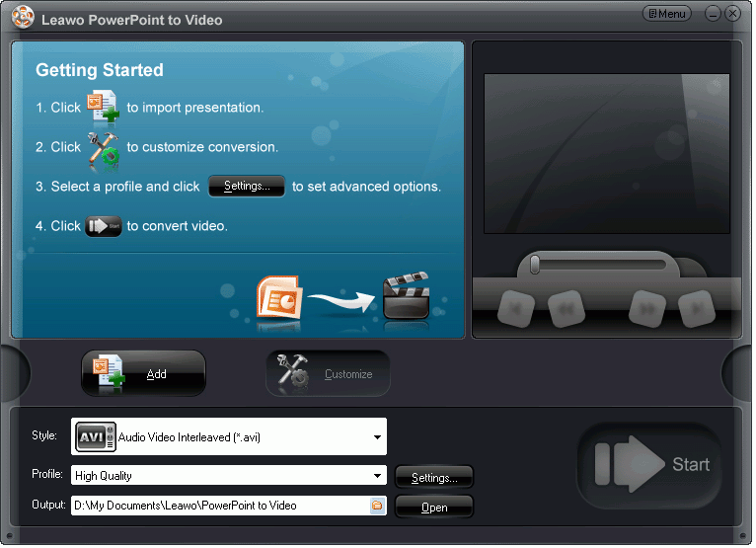Click the 'High Quality' profile value
This screenshot has width=756, height=548.
point(104,476)
